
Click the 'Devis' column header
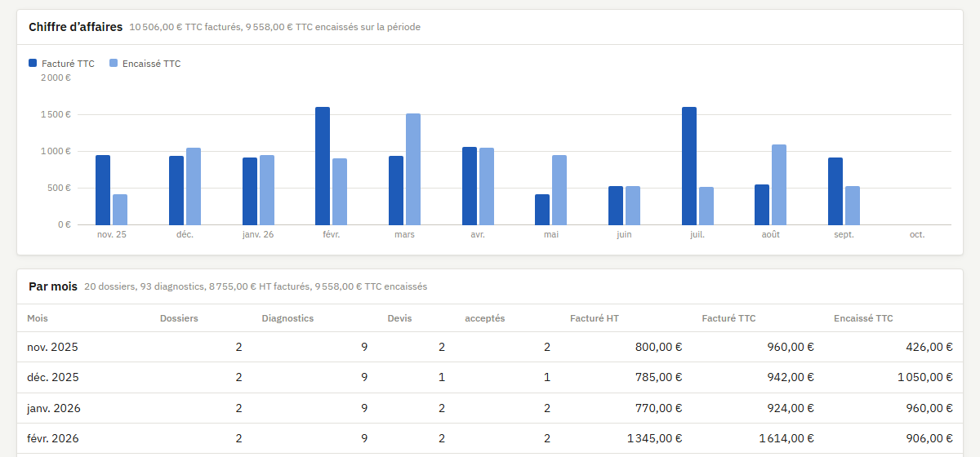click(x=400, y=318)
